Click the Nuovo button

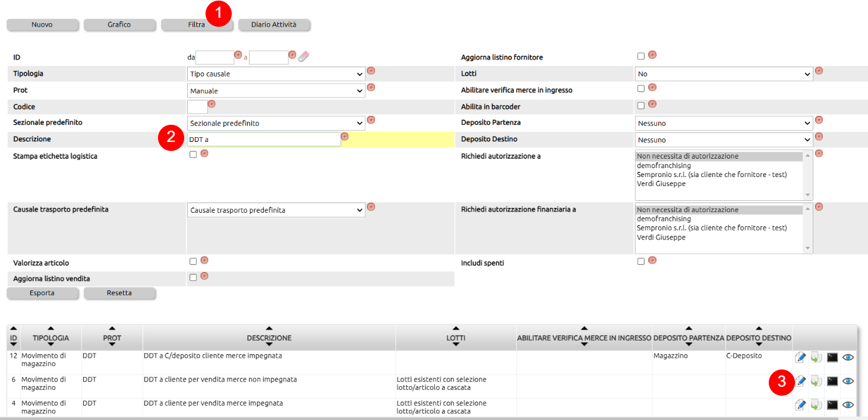pos(42,25)
